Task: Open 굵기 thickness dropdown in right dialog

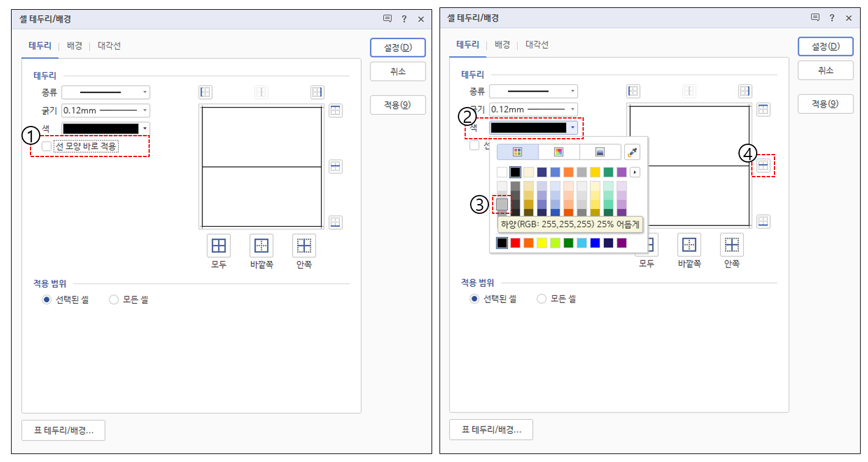Action: pos(534,109)
